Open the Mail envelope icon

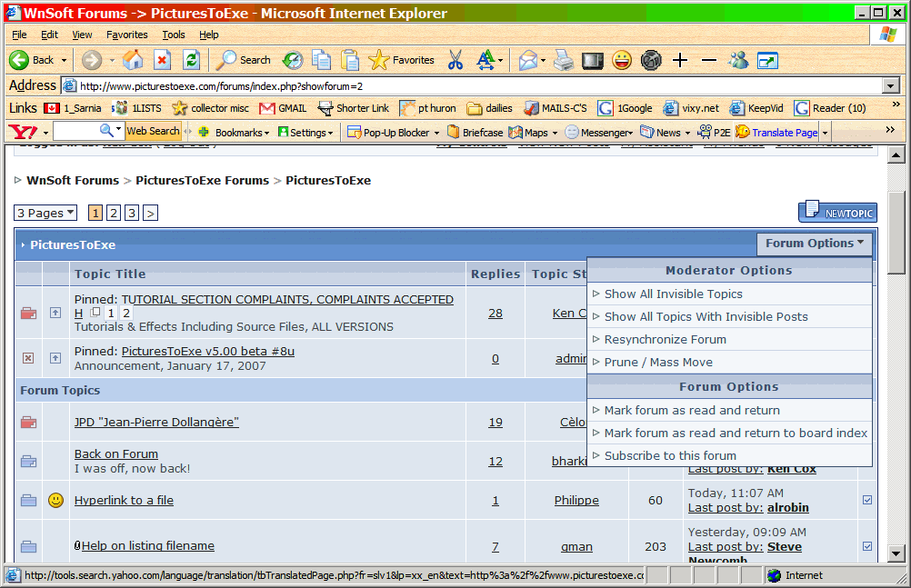[528, 60]
